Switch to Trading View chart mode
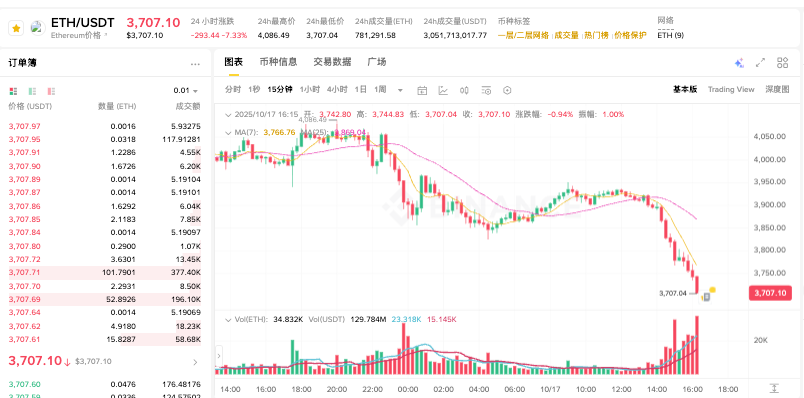 click(731, 89)
